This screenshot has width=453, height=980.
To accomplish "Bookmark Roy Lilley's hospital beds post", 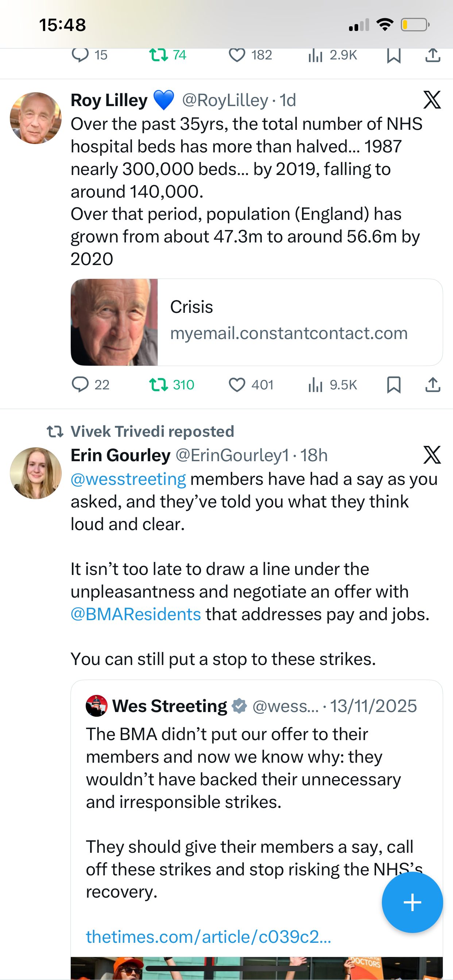I will [x=394, y=385].
